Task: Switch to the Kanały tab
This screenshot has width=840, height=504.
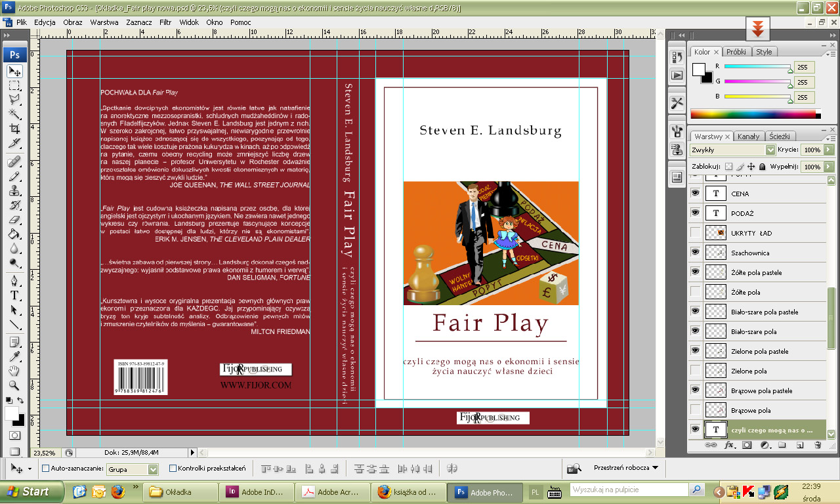Action: (x=748, y=136)
